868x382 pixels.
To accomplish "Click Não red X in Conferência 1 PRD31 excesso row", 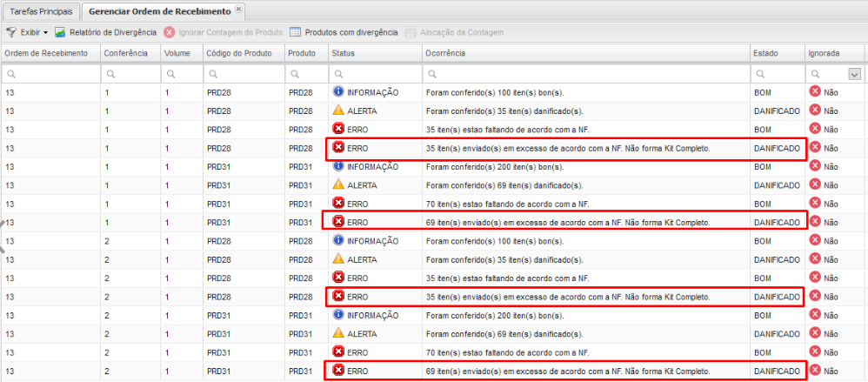I will point(815,221).
